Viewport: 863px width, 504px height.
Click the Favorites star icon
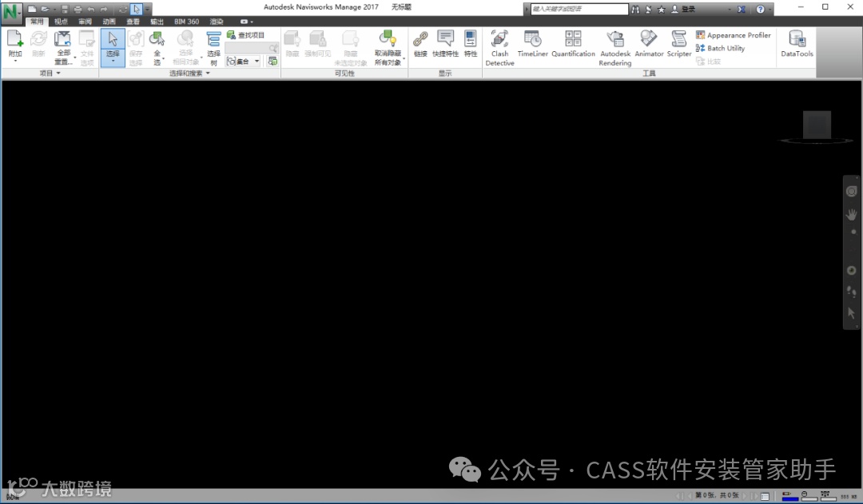(x=662, y=10)
